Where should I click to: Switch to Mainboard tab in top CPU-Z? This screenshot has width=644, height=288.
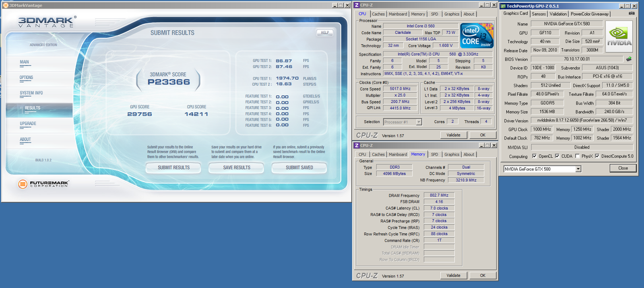click(x=398, y=14)
